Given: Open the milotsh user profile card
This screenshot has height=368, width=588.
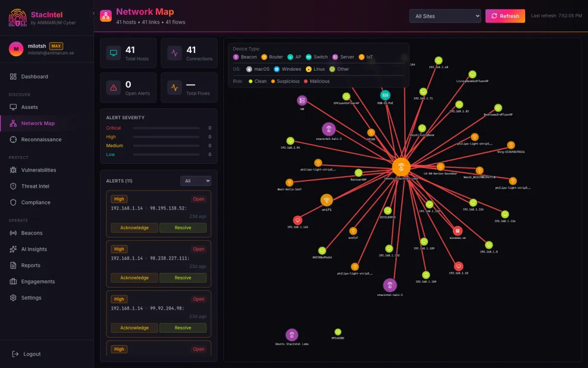Looking at the screenshot, I should 47,49.
